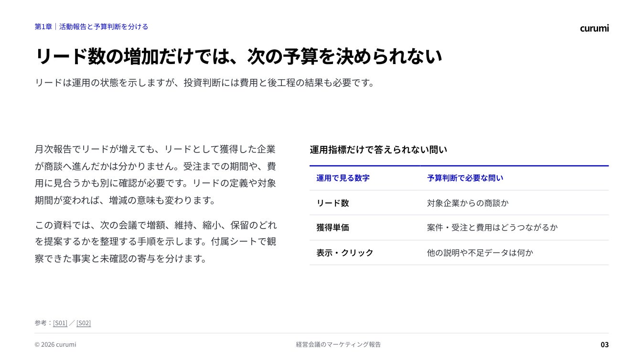Select the column header 予算判断で必要な問い
Viewport: 644px width, 362px height.
(x=465, y=178)
